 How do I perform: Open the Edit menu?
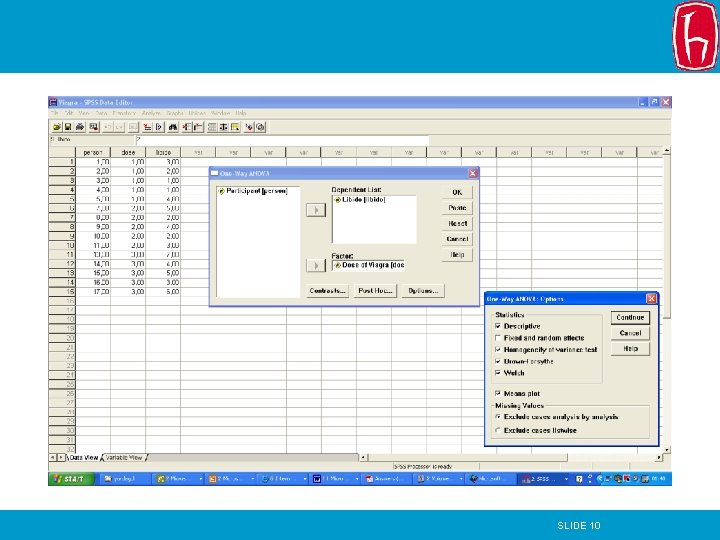[x=69, y=113]
